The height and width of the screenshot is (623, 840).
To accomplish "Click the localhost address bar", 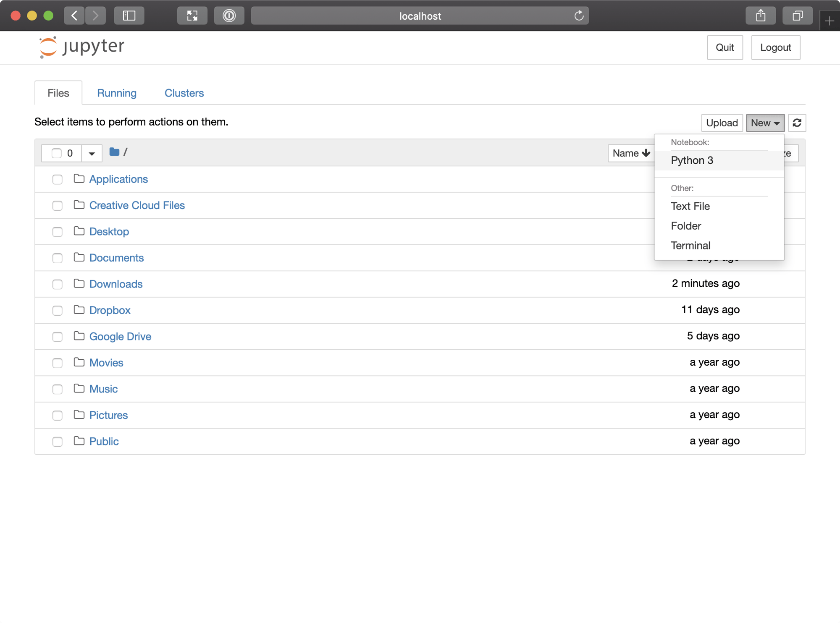I will point(420,16).
